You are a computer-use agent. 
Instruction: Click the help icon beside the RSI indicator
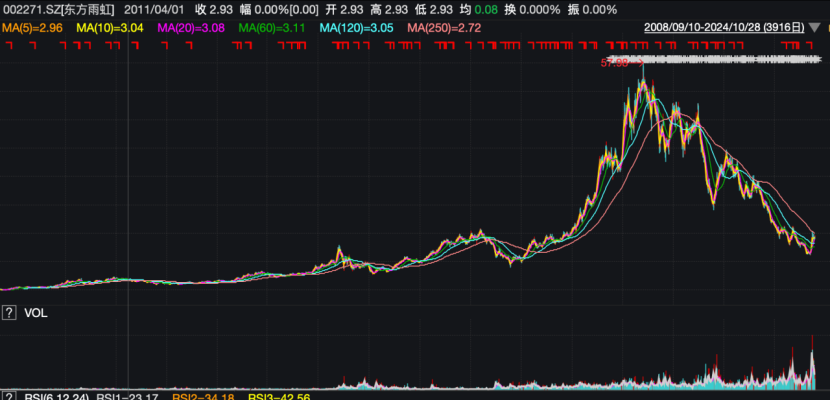point(9,397)
